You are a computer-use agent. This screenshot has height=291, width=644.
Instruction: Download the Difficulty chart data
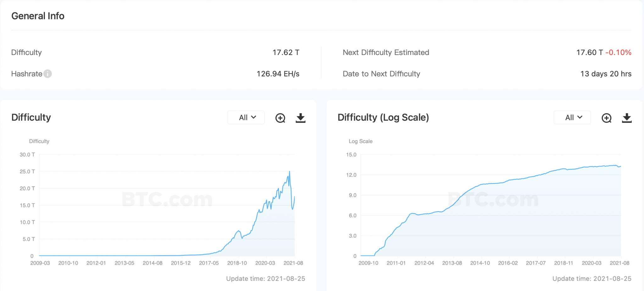coord(301,118)
